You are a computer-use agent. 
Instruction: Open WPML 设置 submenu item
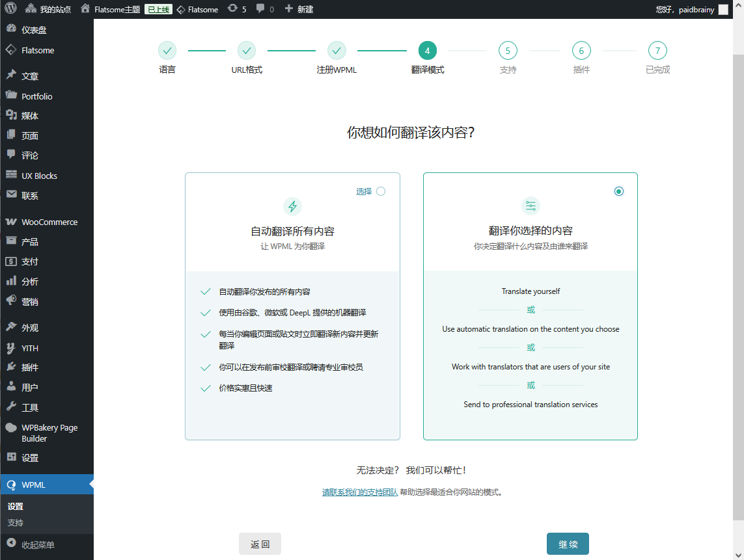click(x=15, y=507)
